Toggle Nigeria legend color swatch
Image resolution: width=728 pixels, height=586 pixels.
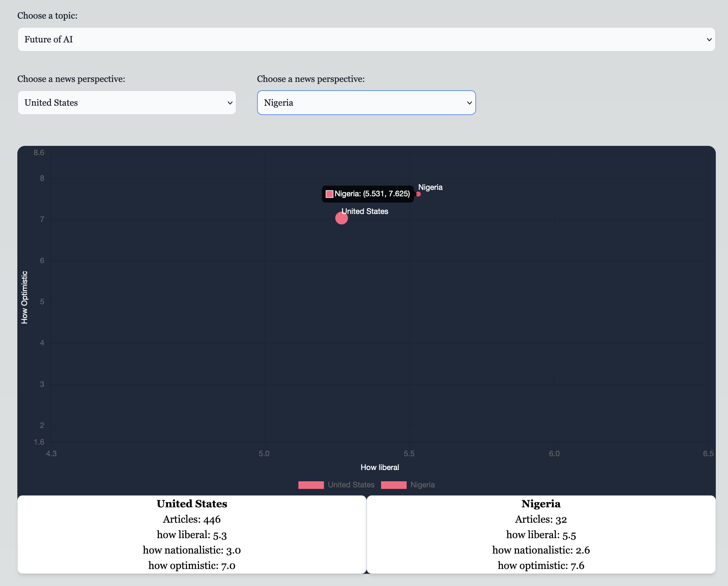[x=394, y=485]
